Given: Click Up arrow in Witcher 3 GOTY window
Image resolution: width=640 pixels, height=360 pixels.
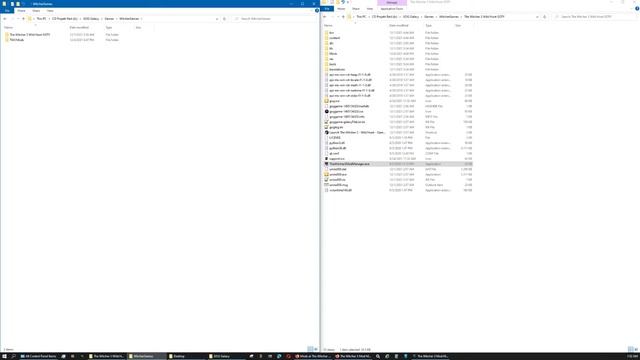Looking at the screenshot, I should pos(343,17).
